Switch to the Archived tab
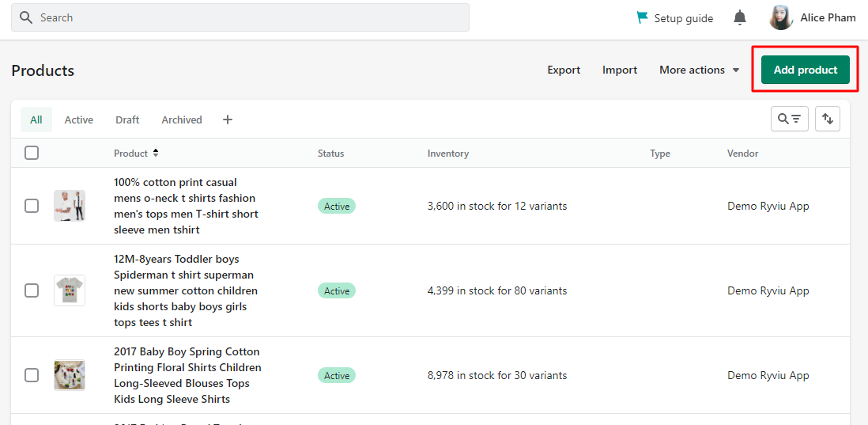The width and height of the screenshot is (868, 425). (182, 120)
